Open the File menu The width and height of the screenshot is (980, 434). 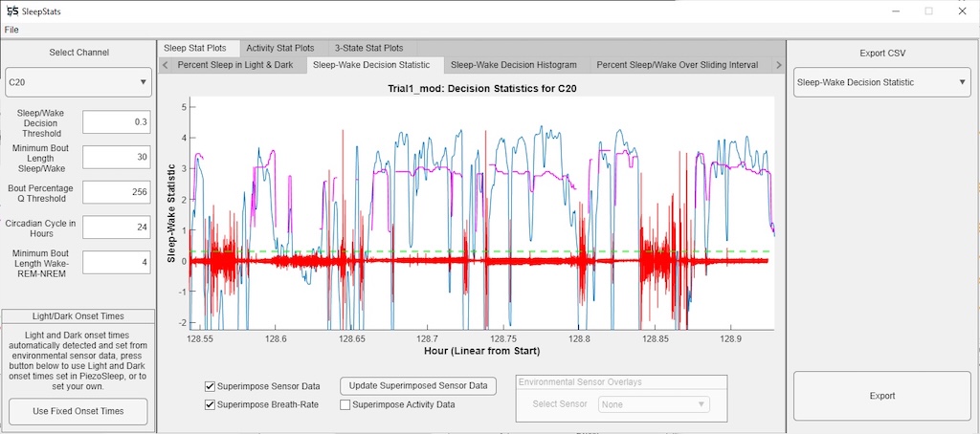point(11,30)
